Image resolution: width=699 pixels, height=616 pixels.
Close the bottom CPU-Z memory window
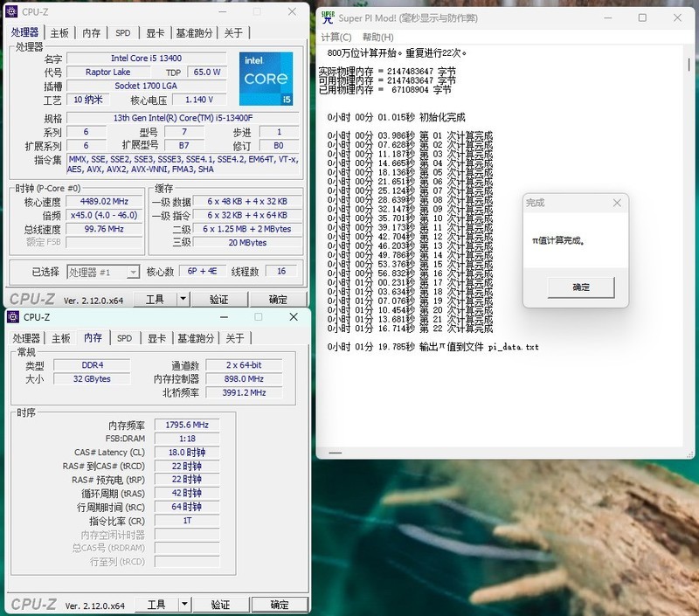tap(294, 317)
